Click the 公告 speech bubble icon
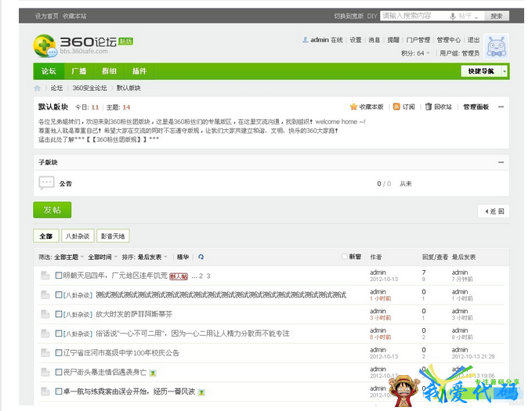 pos(46,183)
